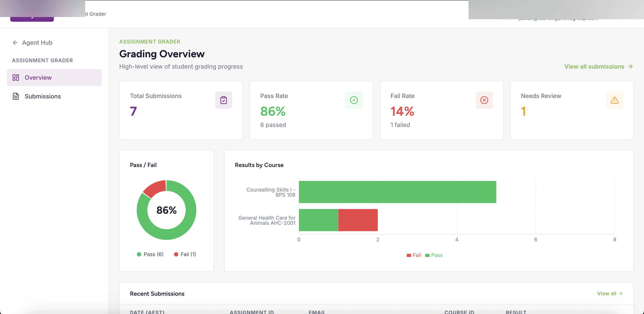644x314 pixels.
Task: Open the Submissions section in the sidebar
Action: coord(43,96)
